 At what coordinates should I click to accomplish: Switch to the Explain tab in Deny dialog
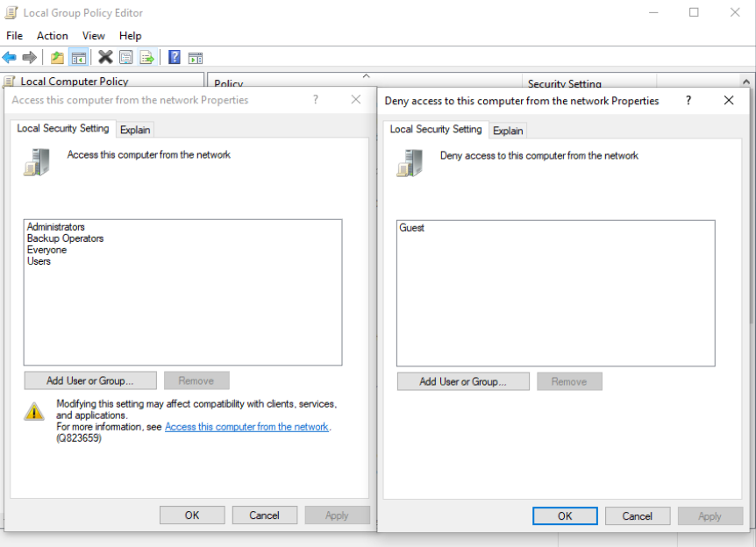[508, 129]
